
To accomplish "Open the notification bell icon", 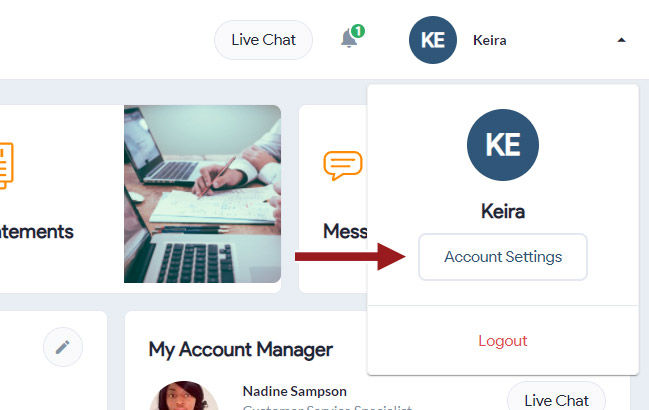I will pos(349,39).
